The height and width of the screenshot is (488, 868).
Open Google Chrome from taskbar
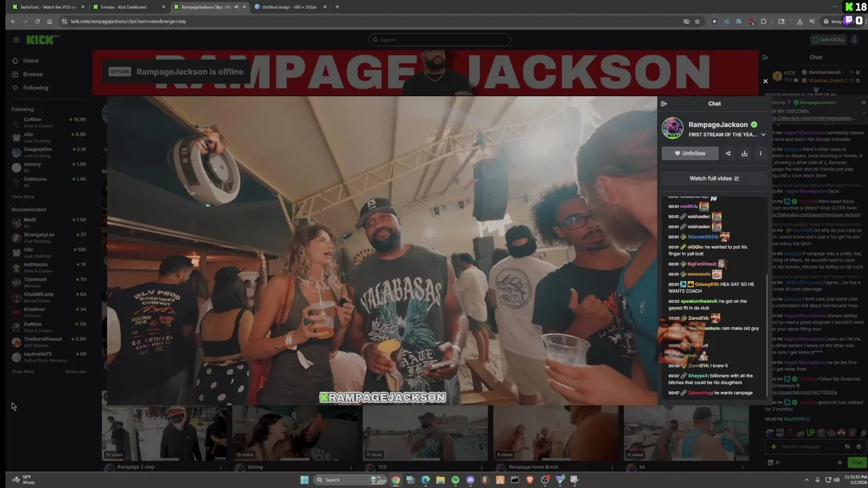click(395, 480)
